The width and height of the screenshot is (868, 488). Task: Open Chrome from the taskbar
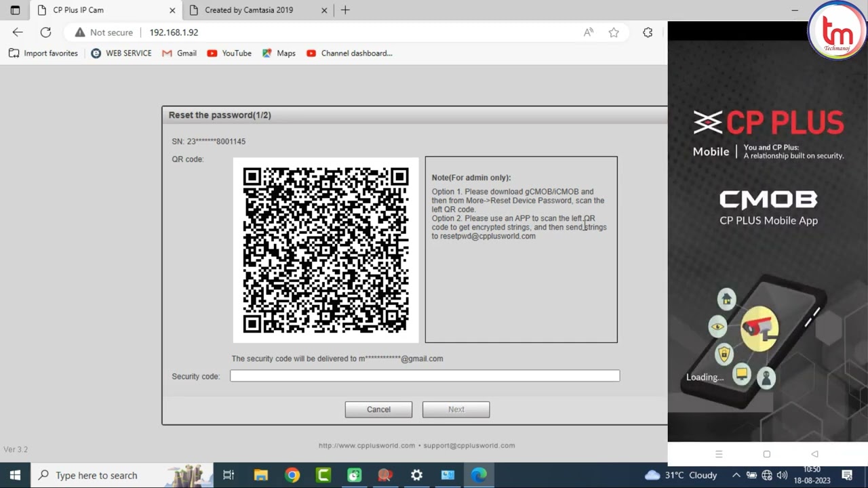pyautogui.click(x=292, y=475)
